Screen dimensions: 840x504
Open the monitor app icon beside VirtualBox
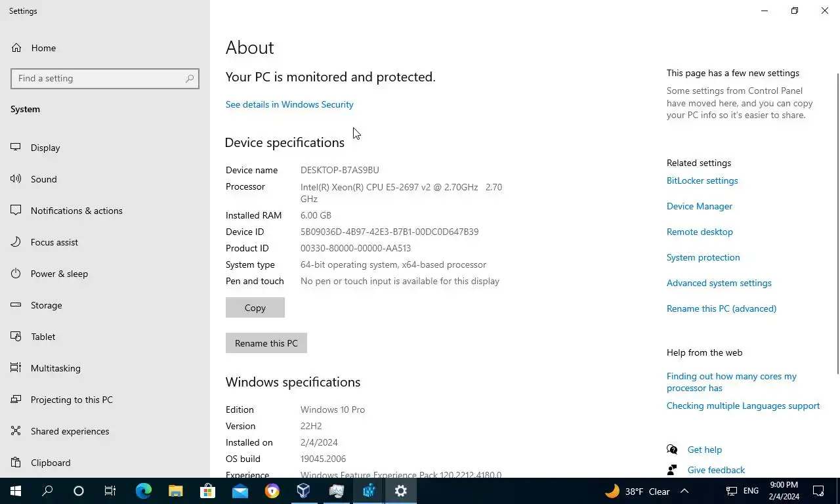336,491
